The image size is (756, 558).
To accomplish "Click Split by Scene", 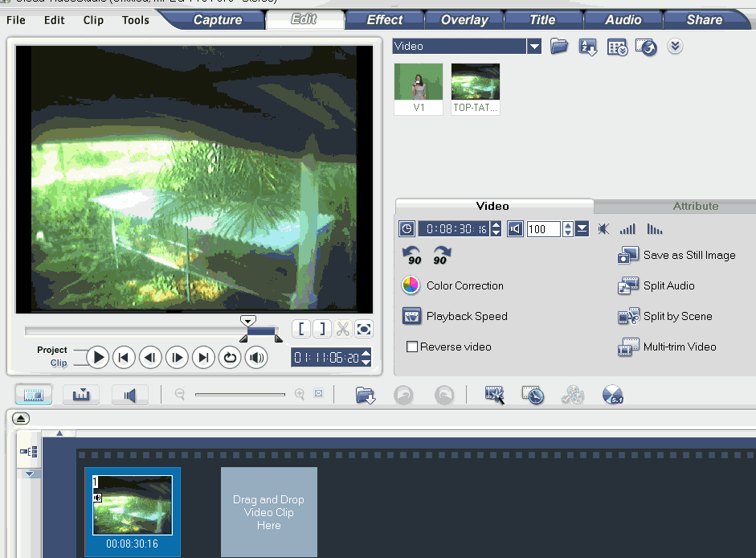I will [665, 317].
